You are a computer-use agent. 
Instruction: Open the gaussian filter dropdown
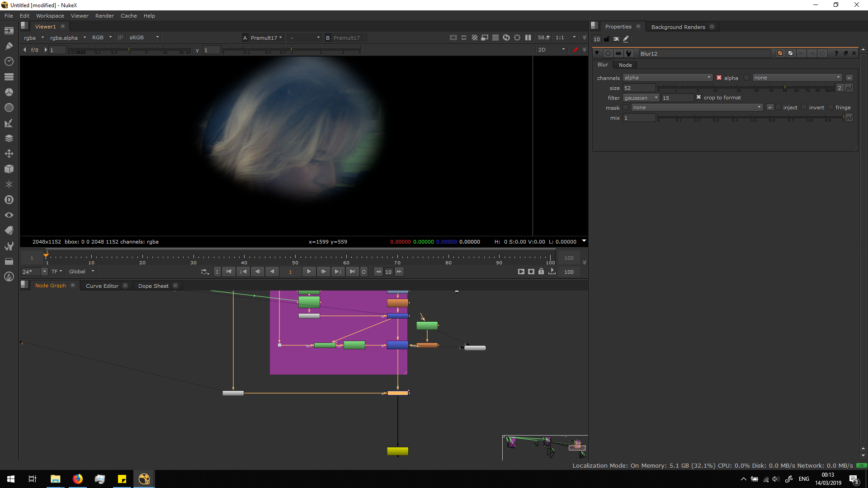click(x=641, y=98)
